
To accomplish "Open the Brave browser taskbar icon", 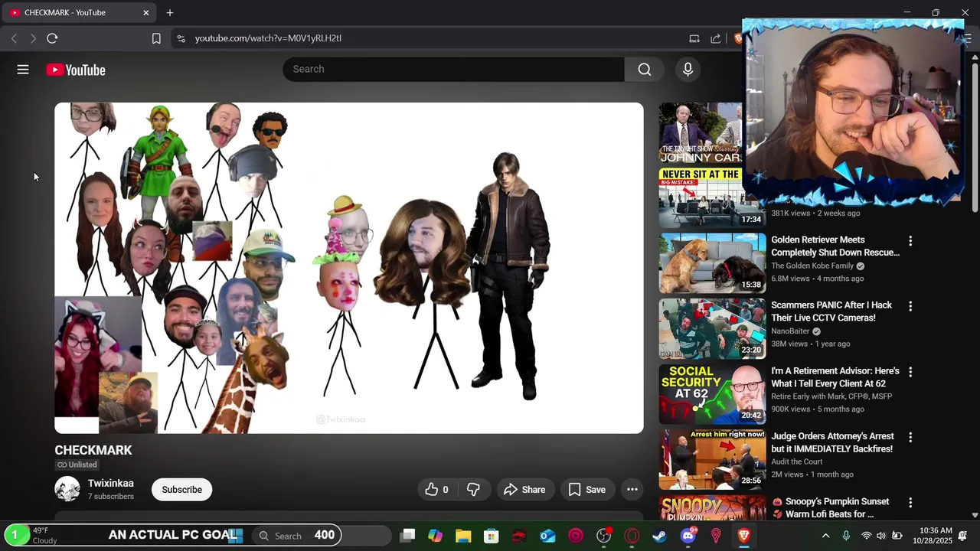I will pyautogui.click(x=743, y=536).
